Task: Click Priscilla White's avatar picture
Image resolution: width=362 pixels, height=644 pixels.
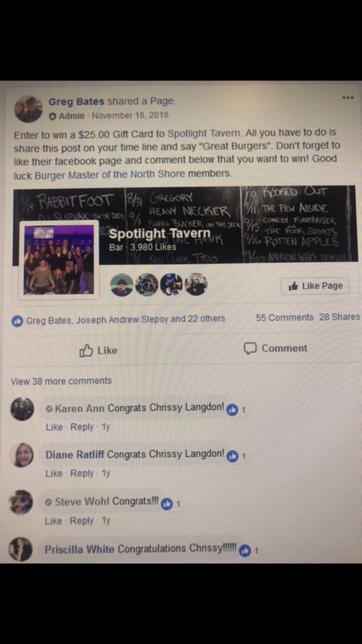Action: pyautogui.click(x=21, y=549)
